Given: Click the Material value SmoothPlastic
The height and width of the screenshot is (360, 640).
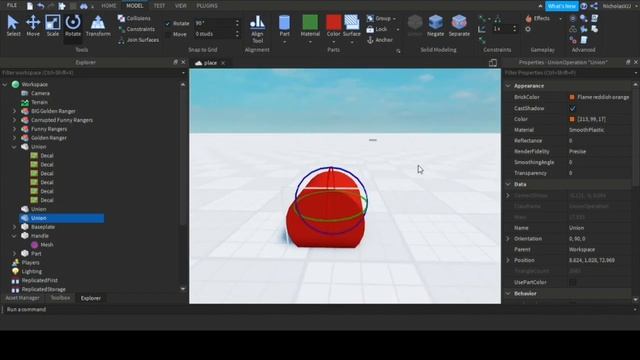Looking at the screenshot, I should 587,130.
